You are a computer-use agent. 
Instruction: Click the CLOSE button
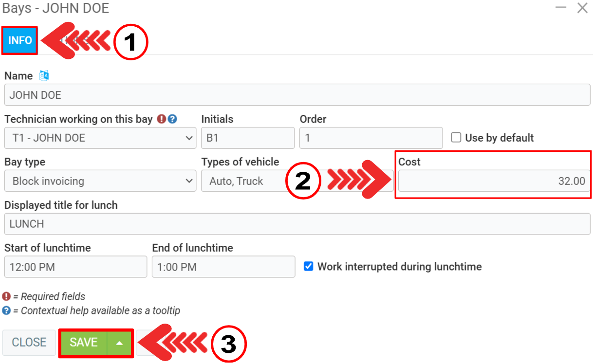coord(29,343)
